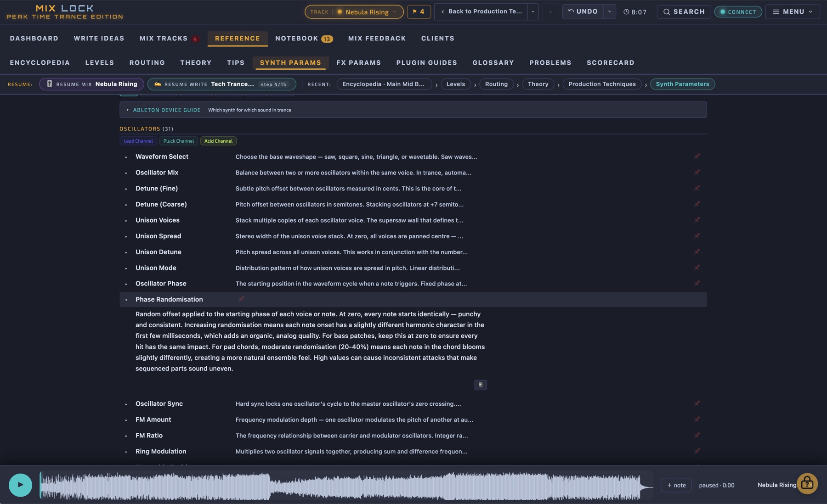Pin the Oscillator Sync parameter
The height and width of the screenshot is (504, 827).
click(697, 404)
